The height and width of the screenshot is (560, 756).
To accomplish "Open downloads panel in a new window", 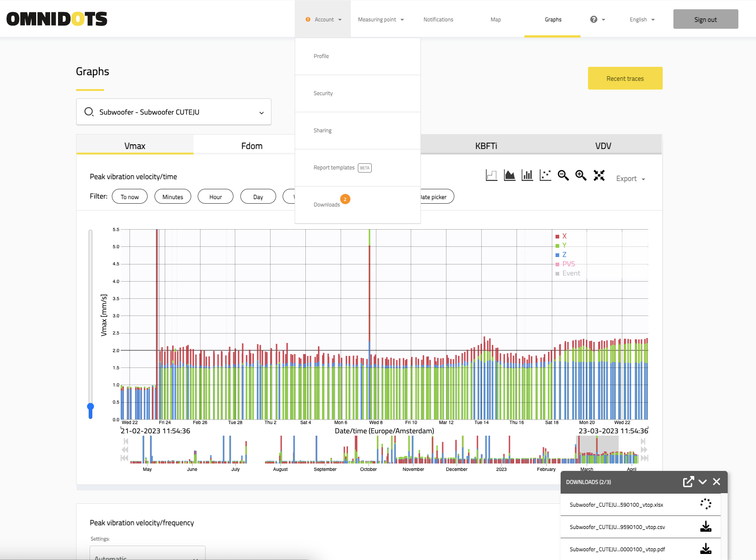I will (688, 482).
